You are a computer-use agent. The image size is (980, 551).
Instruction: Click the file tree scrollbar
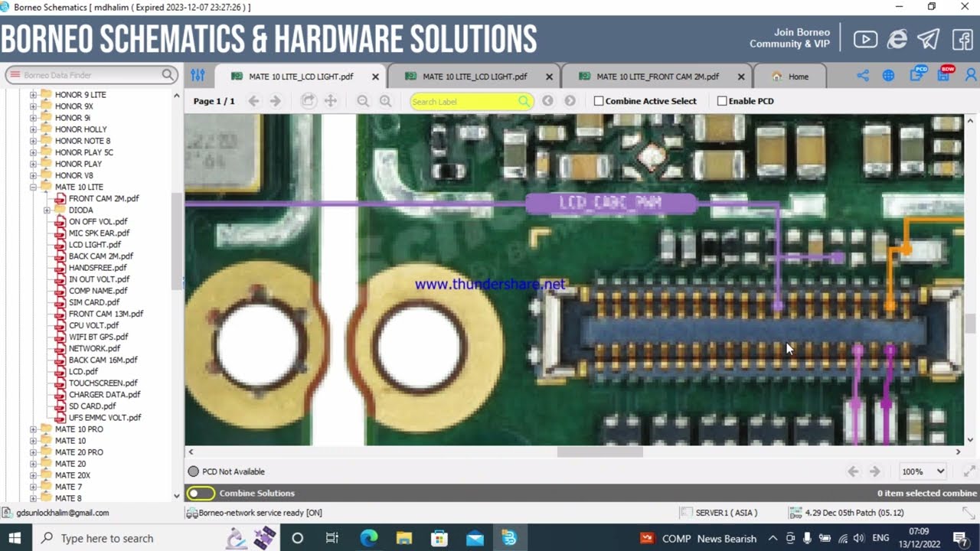[176, 241]
